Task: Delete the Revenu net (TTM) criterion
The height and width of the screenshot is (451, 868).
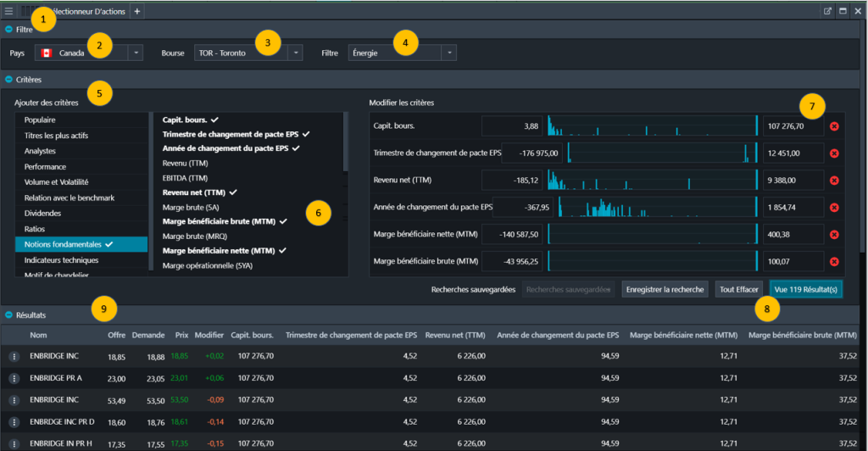Action: tap(834, 181)
